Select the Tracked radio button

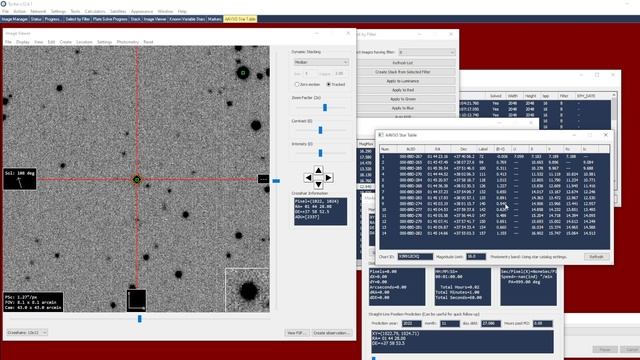click(329, 84)
